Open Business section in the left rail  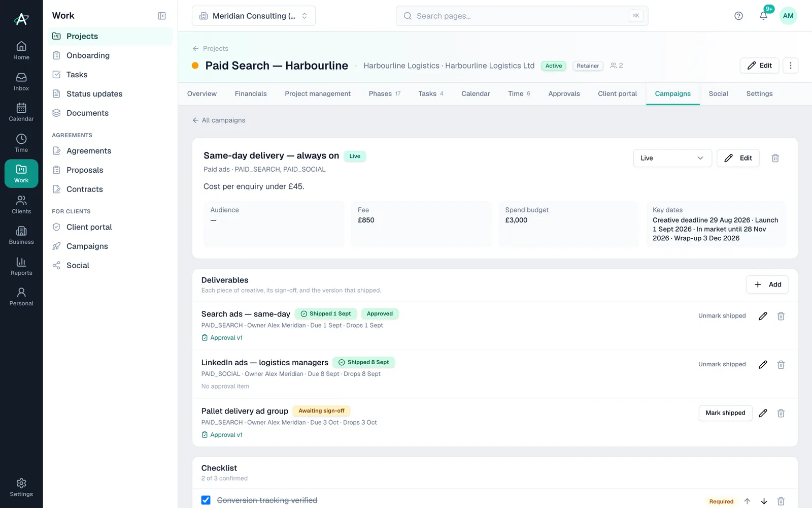[x=21, y=235]
